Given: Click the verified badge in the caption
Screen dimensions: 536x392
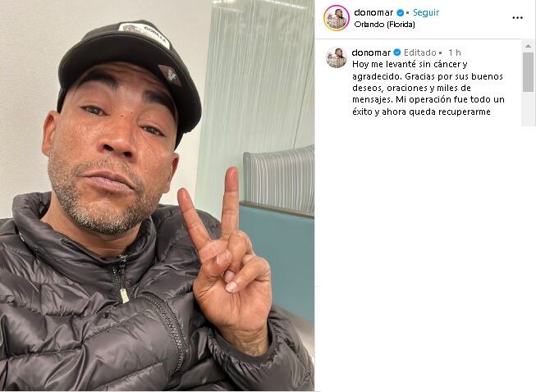Looking at the screenshot, I should [x=397, y=52].
